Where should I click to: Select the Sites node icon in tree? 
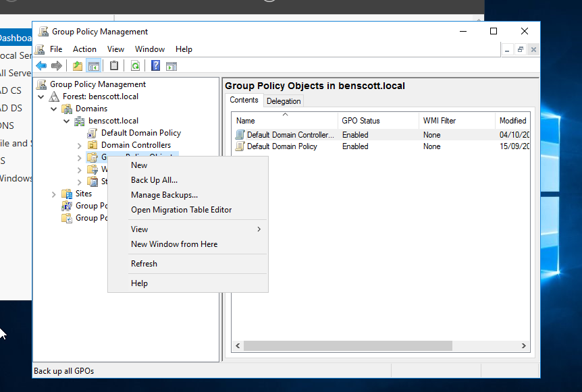click(x=67, y=194)
